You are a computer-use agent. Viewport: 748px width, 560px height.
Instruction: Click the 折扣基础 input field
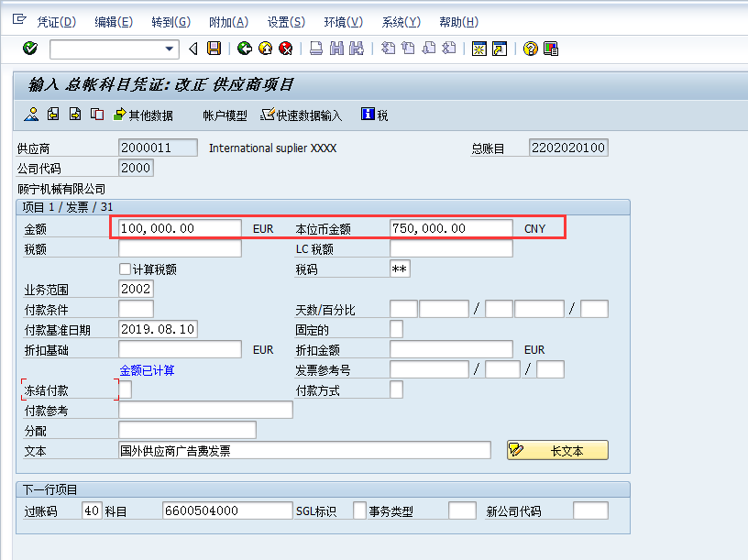180,349
